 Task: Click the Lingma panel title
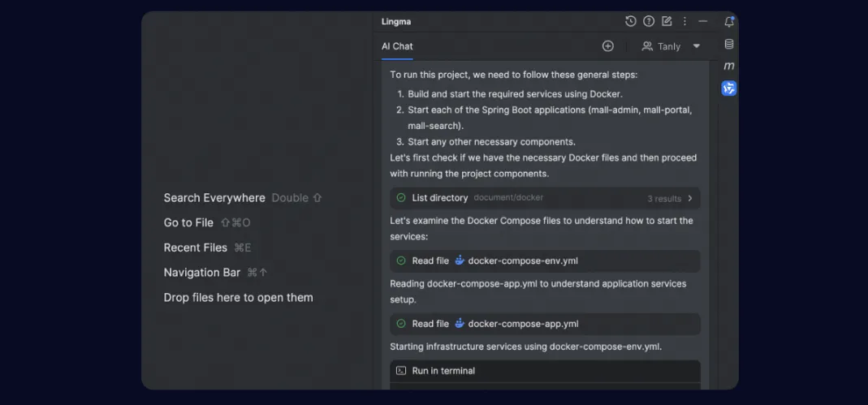click(x=396, y=22)
